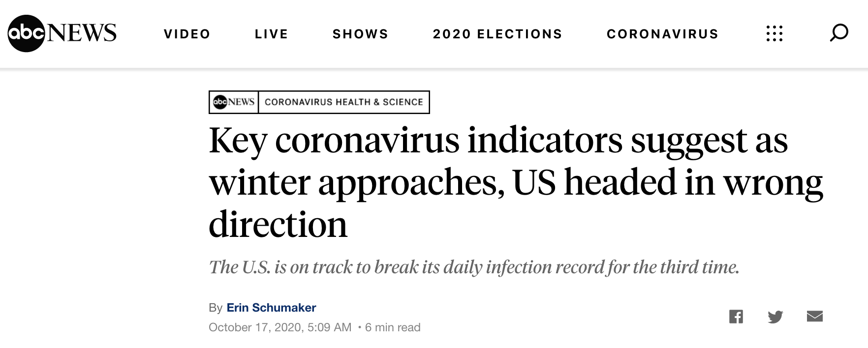Share article by email envelope icon

coord(814,316)
